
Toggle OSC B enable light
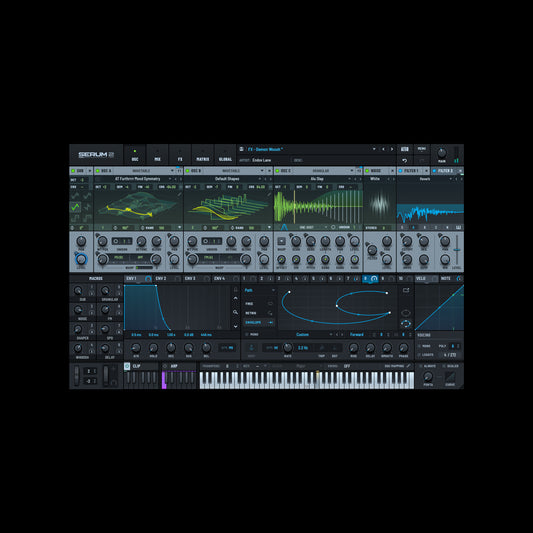[188, 171]
